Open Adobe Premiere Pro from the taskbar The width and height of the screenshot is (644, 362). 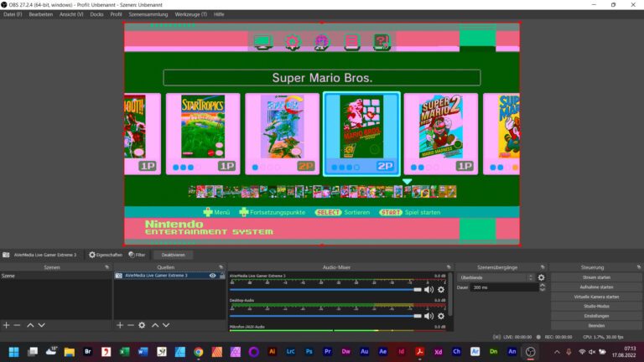pos(327,352)
